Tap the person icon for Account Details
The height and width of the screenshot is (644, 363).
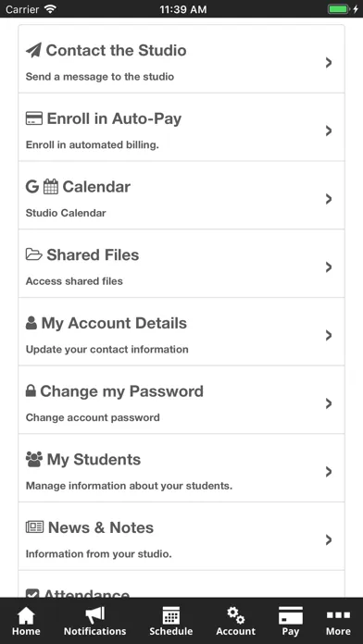click(31, 323)
